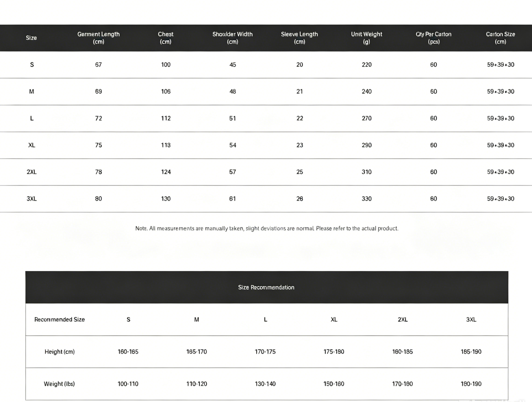Image resolution: width=532 pixels, height=402 pixels.
Task: Click unit weight value 270
Action: (366, 119)
